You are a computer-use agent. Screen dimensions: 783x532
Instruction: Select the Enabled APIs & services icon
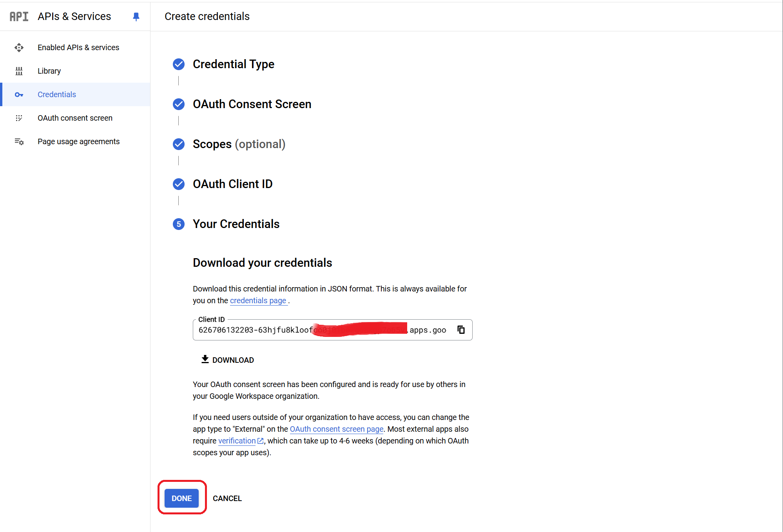(19, 47)
